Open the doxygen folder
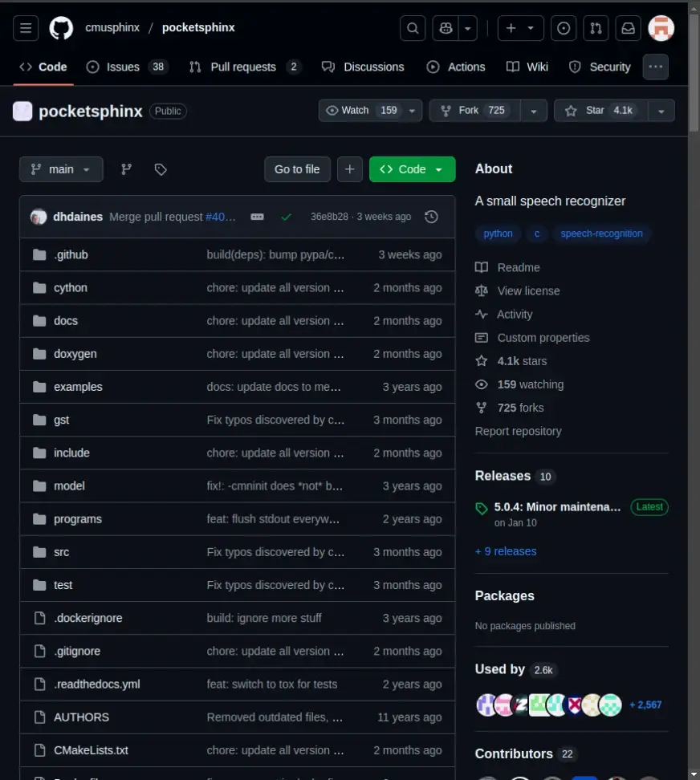 pos(75,354)
